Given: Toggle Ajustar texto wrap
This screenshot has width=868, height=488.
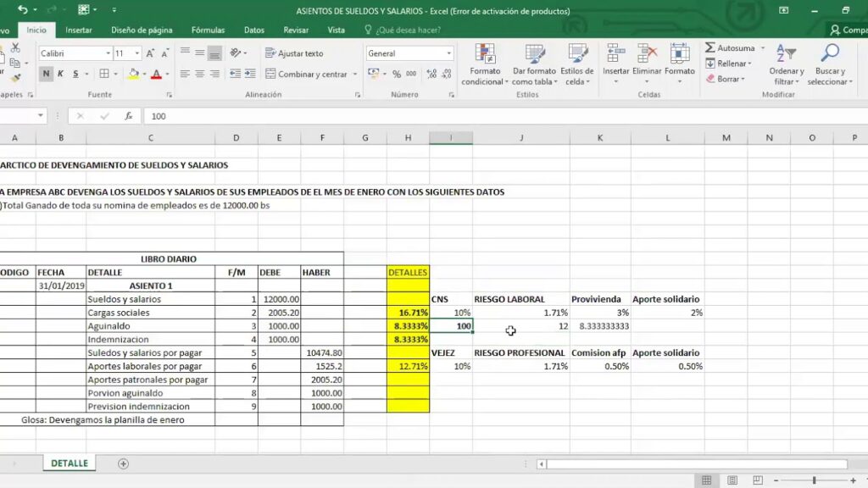Looking at the screenshot, I should [294, 53].
